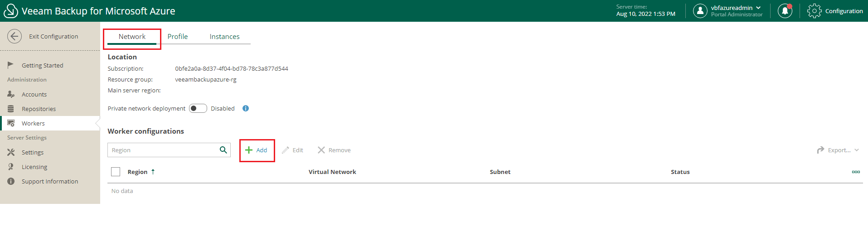Click the Workers sidebar icon
Screen dimensions: 868x227
point(11,123)
